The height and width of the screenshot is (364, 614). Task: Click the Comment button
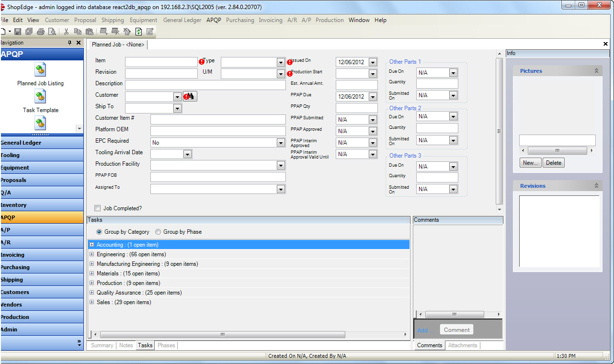click(456, 330)
